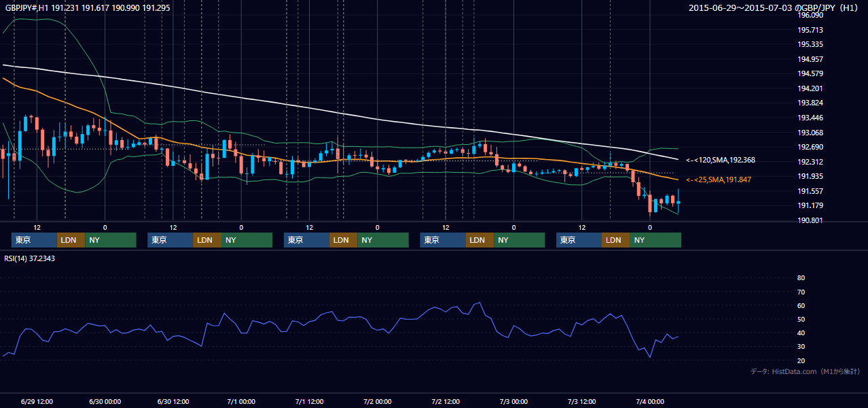Click price axis value 194.201
The width and height of the screenshot is (868, 408).
click(x=810, y=88)
